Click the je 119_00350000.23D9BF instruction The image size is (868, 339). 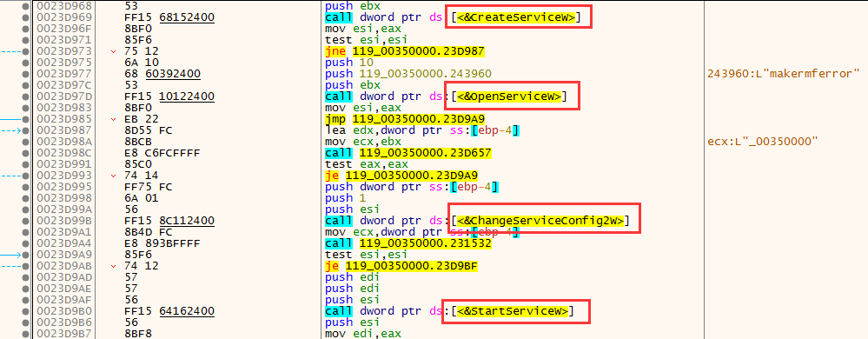click(401, 266)
